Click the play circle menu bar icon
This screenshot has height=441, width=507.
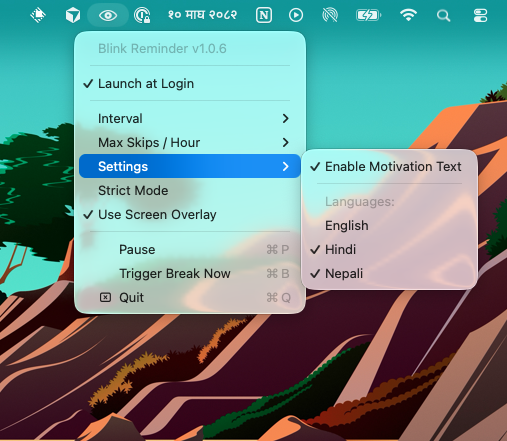click(296, 15)
